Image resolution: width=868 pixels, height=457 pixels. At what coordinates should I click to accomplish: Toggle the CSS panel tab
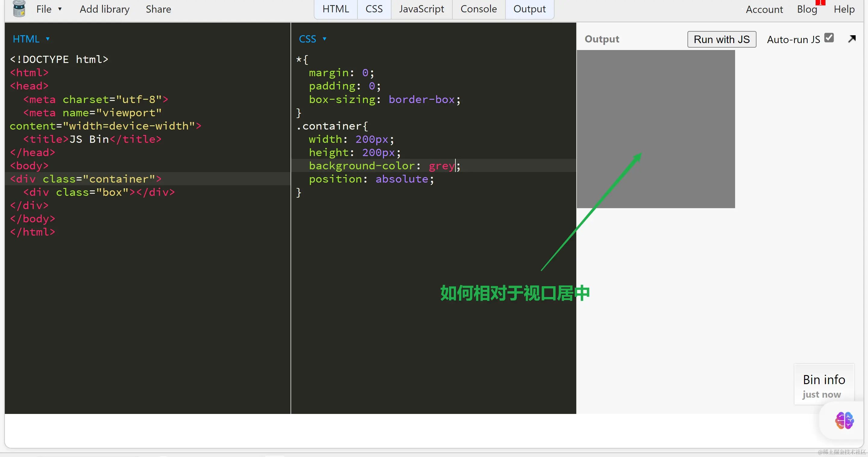(374, 9)
